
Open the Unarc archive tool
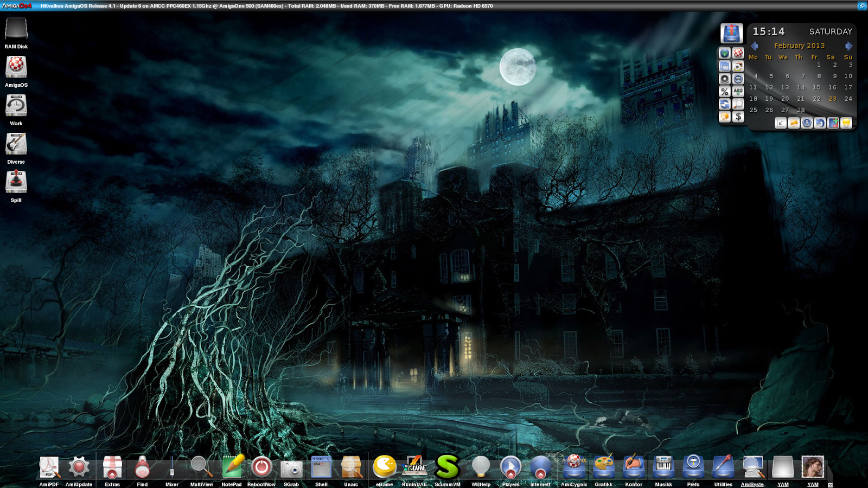point(351,467)
